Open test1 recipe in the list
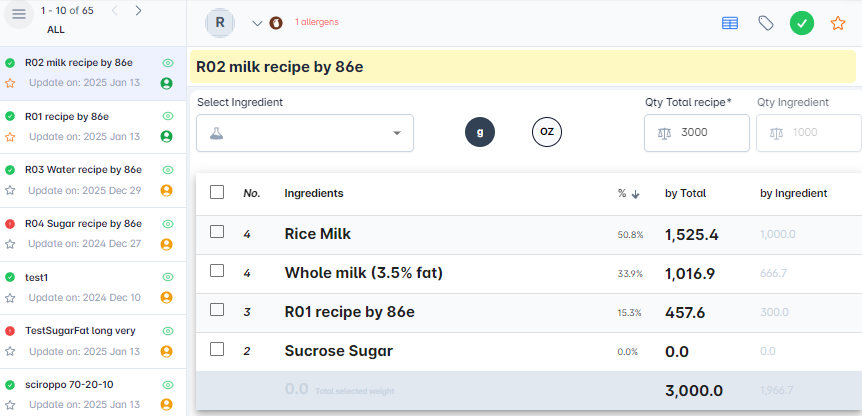The width and height of the screenshot is (862, 416). coord(37,277)
